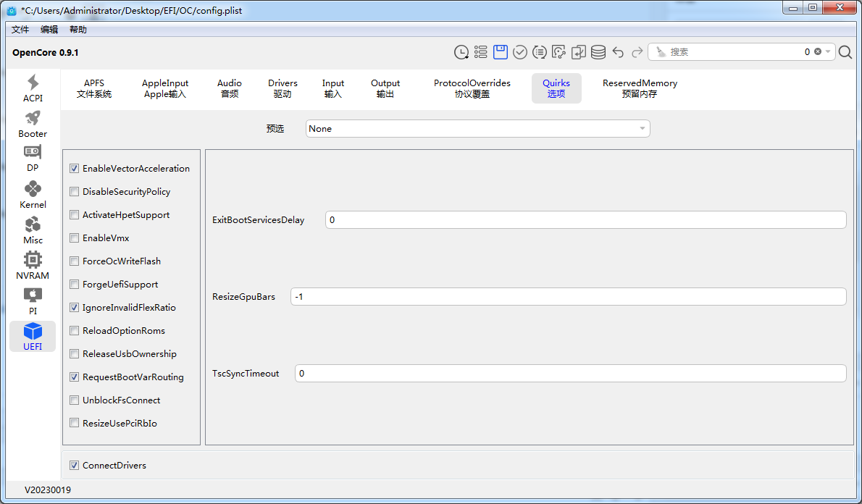Click the blue save floppy disk icon
Image resolution: width=862 pixels, height=504 pixels.
pyautogui.click(x=500, y=52)
